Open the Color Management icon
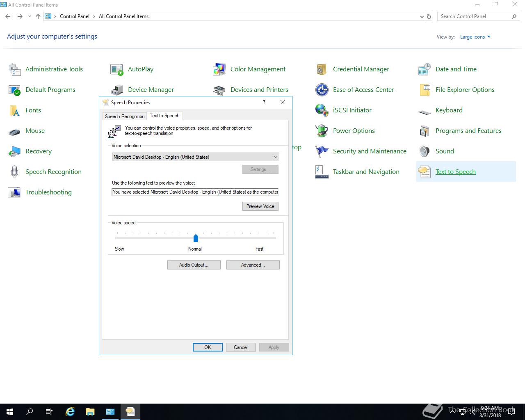This screenshot has width=525, height=420. tap(219, 69)
